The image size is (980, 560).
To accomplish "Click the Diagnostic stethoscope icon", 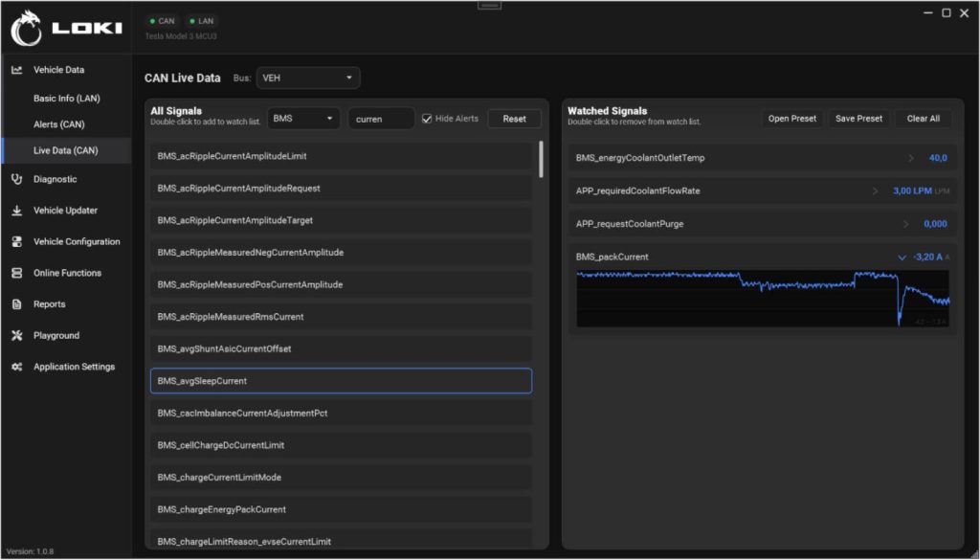I will tap(17, 179).
